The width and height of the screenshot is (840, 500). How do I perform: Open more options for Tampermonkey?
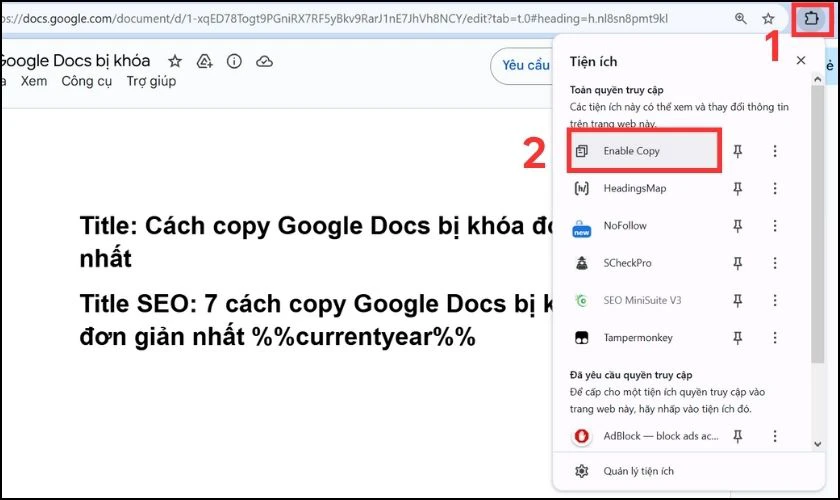pyautogui.click(x=775, y=338)
